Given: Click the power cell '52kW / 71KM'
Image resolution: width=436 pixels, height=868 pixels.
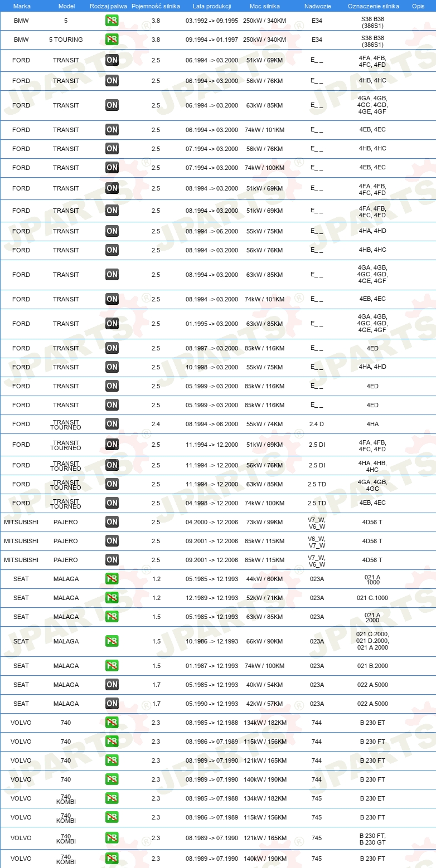Looking at the screenshot, I should tap(265, 598).
